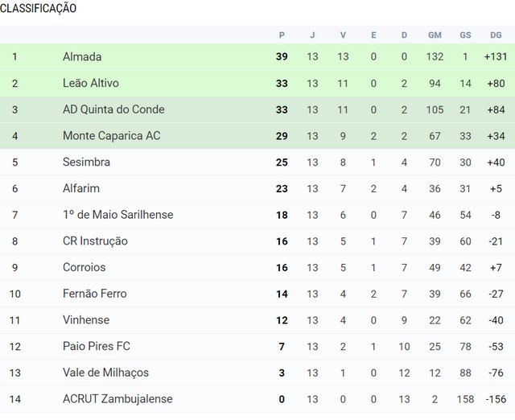Select ACRUT Zambujalense team name
This screenshot has width=515, height=420.
117,399
